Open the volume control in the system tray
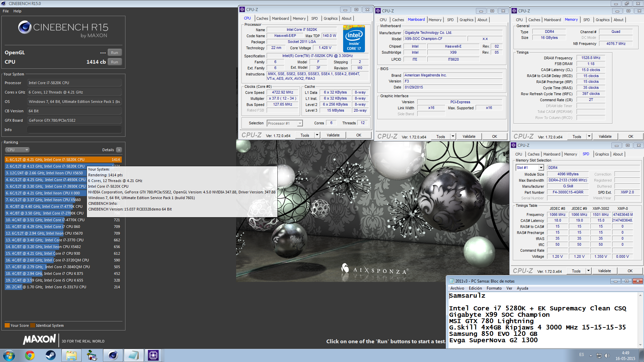 point(607,356)
